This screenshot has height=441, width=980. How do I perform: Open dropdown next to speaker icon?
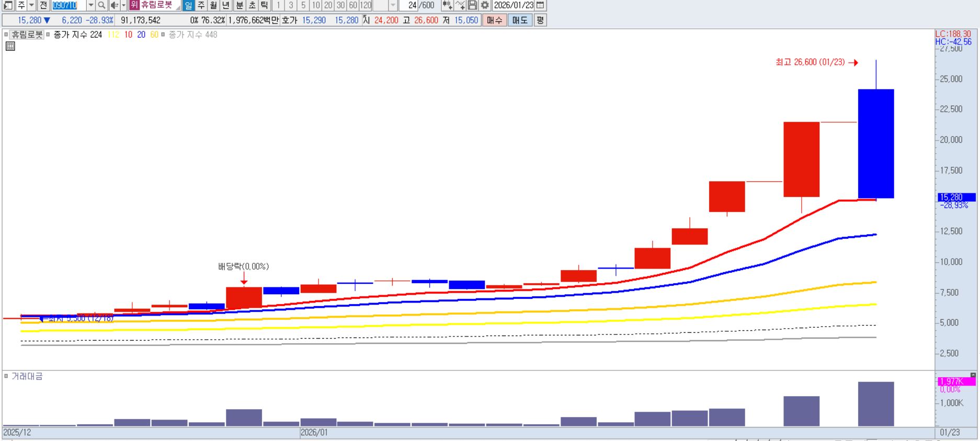[123, 5]
